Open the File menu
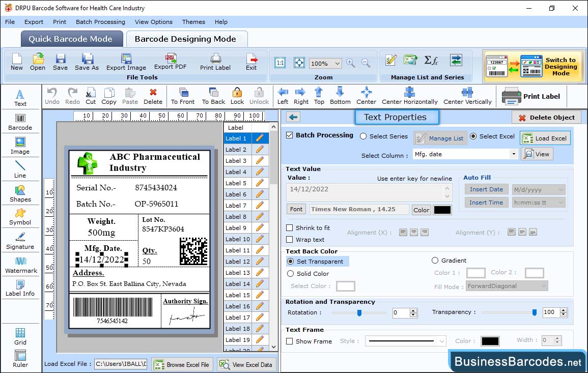588x373 pixels. (10, 22)
